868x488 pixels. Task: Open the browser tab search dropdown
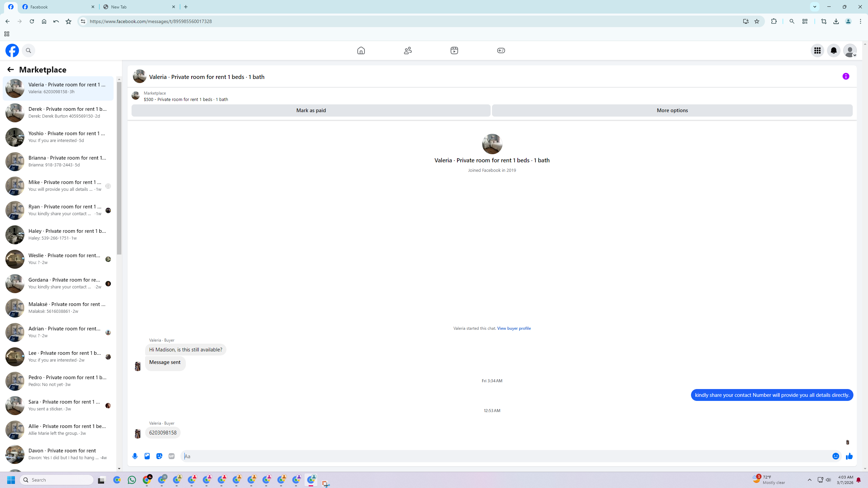[x=814, y=7]
